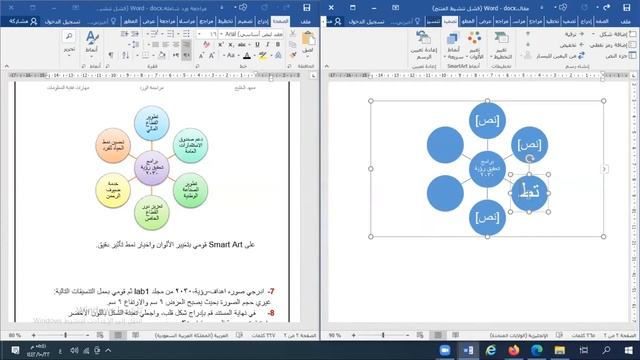Toggle Bold formatting in left window
The height and width of the screenshot is (360, 640).
pyautogui.click(x=278, y=44)
